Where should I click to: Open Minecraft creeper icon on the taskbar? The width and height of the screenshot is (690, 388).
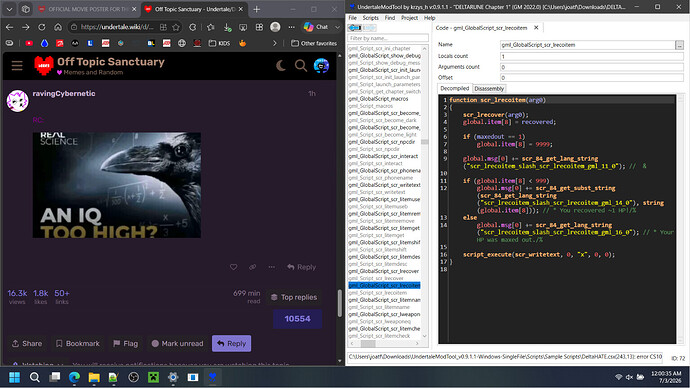point(153,377)
